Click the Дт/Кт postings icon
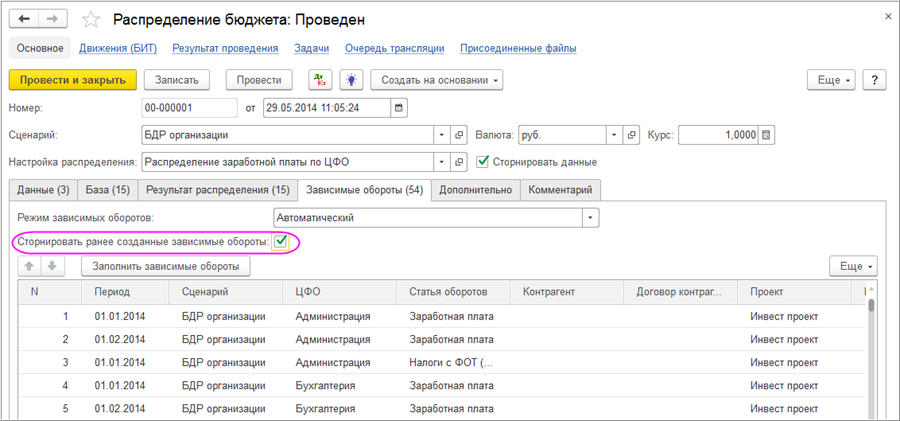This screenshot has width=900, height=421. coord(320,79)
